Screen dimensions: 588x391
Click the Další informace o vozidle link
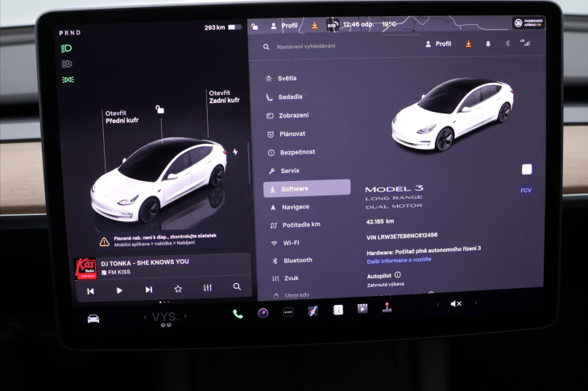click(399, 261)
